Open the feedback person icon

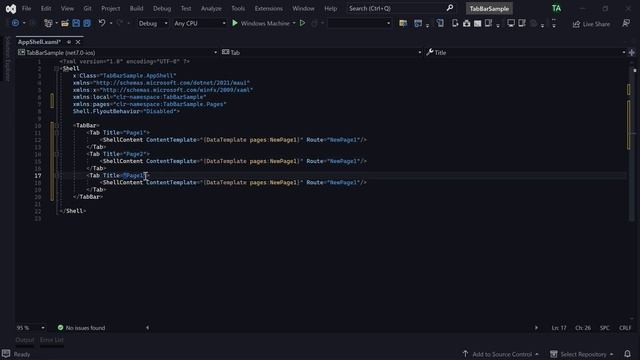click(626, 23)
